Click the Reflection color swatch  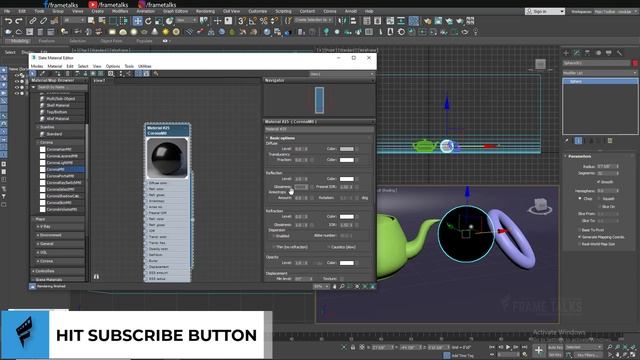point(347,179)
